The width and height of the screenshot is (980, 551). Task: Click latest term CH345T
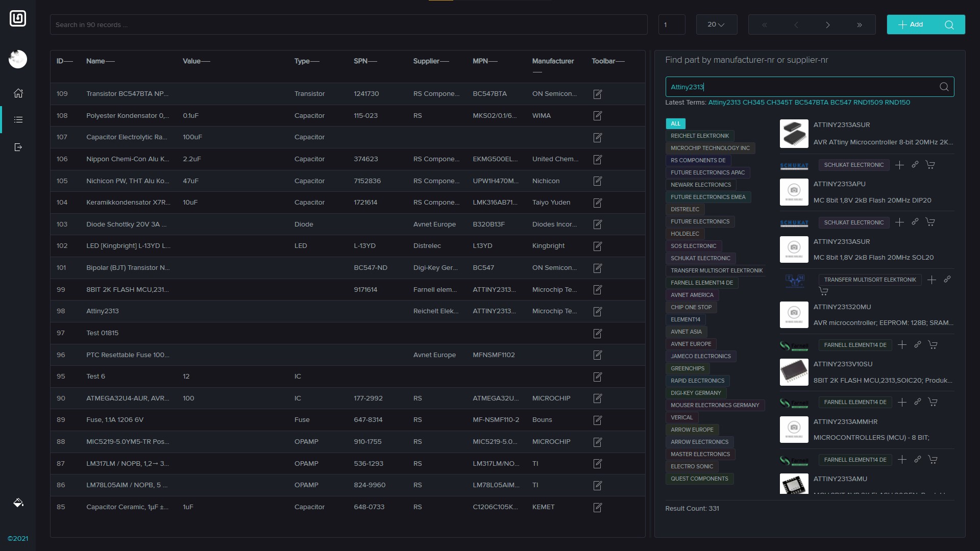(779, 103)
